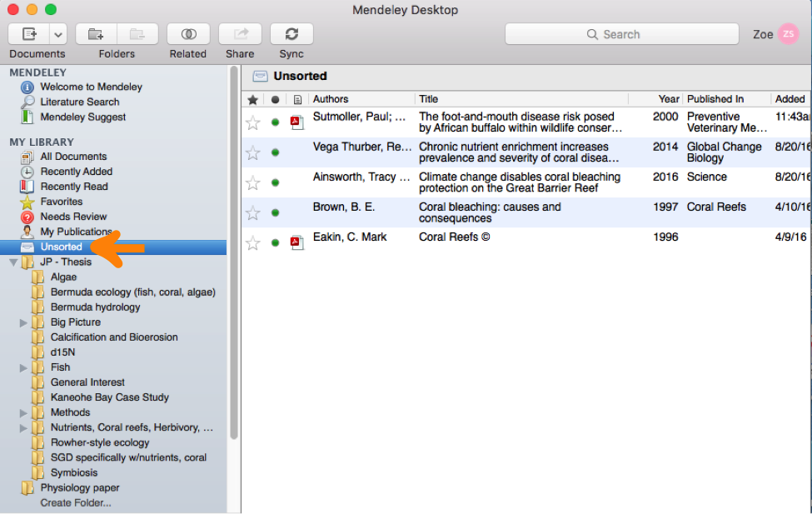Click the Related documents toolbar icon
The width and height of the screenshot is (812, 514).
click(x=188, y=34)
